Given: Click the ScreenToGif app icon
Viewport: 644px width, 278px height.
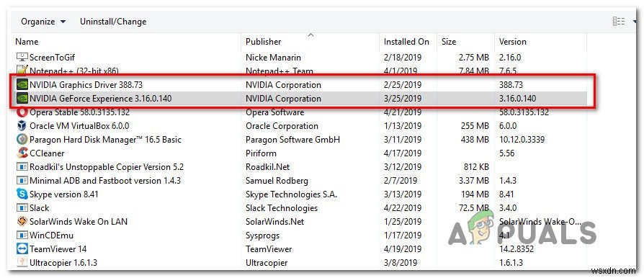Looking at the screenshot, I should (22, 58).
